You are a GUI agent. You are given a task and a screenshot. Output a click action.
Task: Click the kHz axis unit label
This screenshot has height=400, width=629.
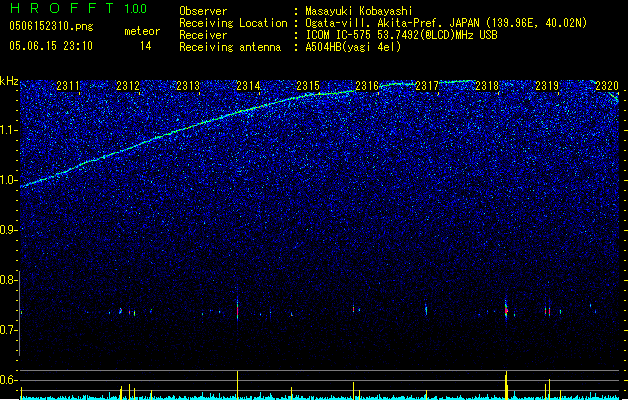coord(9,81)
